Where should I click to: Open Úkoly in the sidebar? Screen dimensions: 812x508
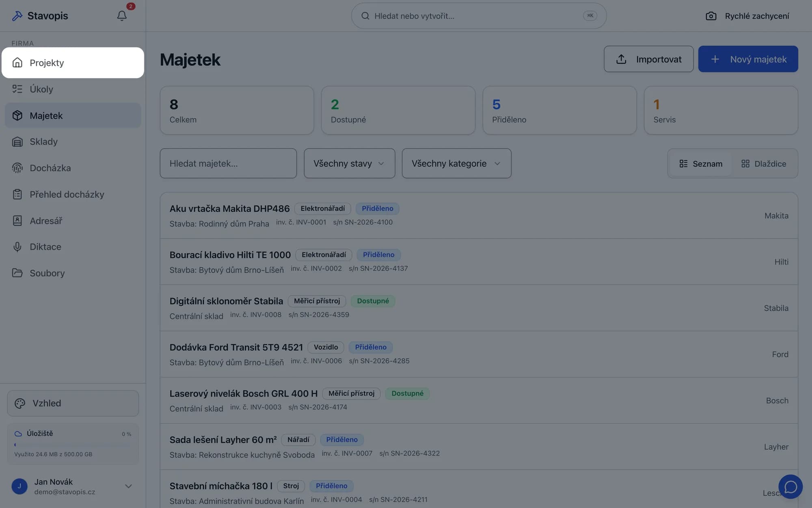(x=73, y=89)
